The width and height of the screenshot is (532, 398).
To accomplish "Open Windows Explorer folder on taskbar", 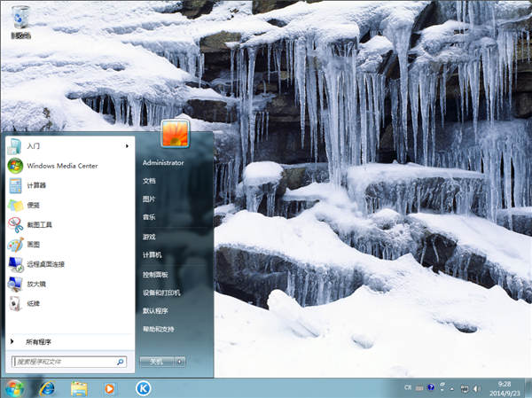I will [79, 388].
